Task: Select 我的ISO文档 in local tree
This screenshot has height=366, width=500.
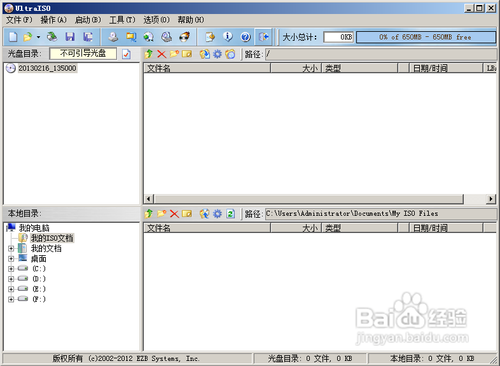Action: 52,238
